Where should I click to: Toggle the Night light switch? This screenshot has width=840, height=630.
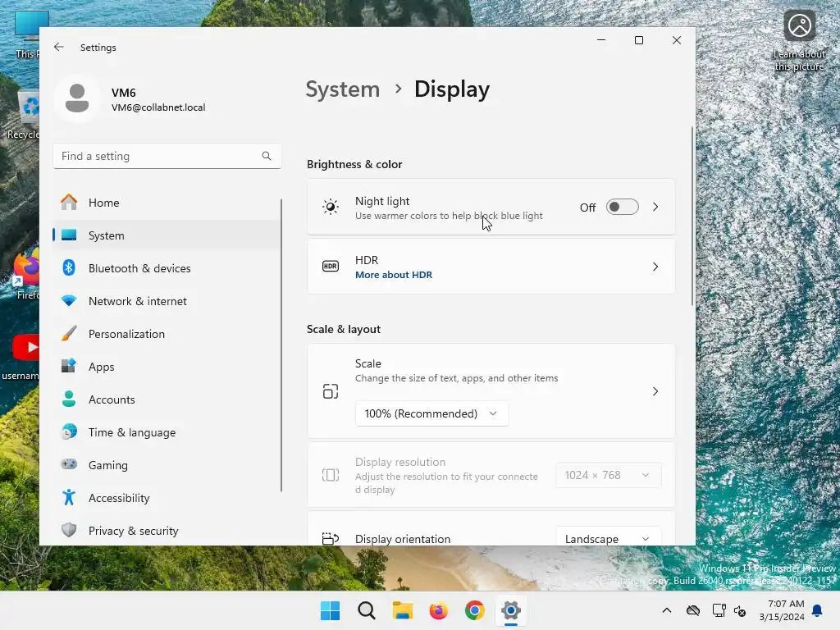pos(622,207)
